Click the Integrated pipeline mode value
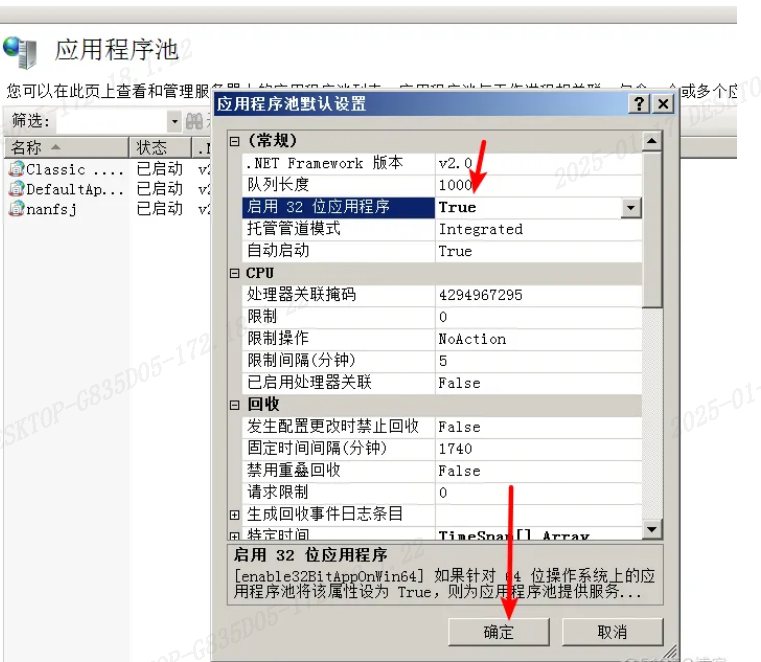This screenshot has width=761, height=662. pyautogui.click(x=480, y=229)
